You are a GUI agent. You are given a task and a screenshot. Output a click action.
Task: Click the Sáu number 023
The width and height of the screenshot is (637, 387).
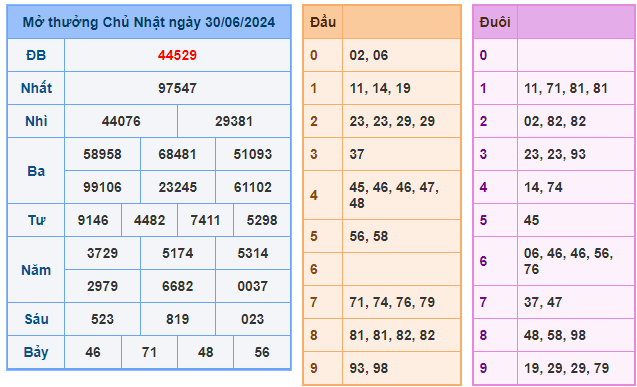253,319
